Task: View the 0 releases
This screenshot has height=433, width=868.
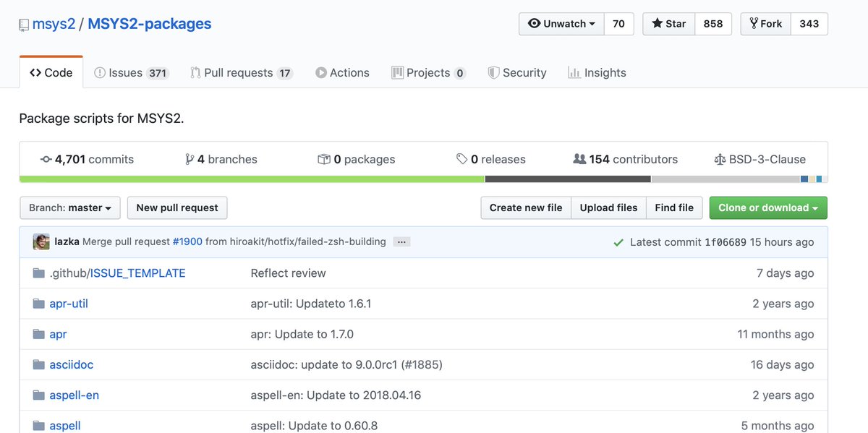Action: pos(491,159)
